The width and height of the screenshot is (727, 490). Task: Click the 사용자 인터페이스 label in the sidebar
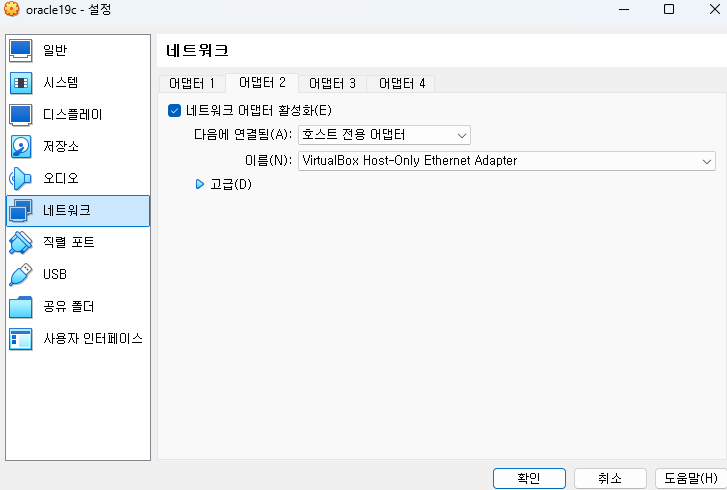pyautogui.click(x=93, y=338)
